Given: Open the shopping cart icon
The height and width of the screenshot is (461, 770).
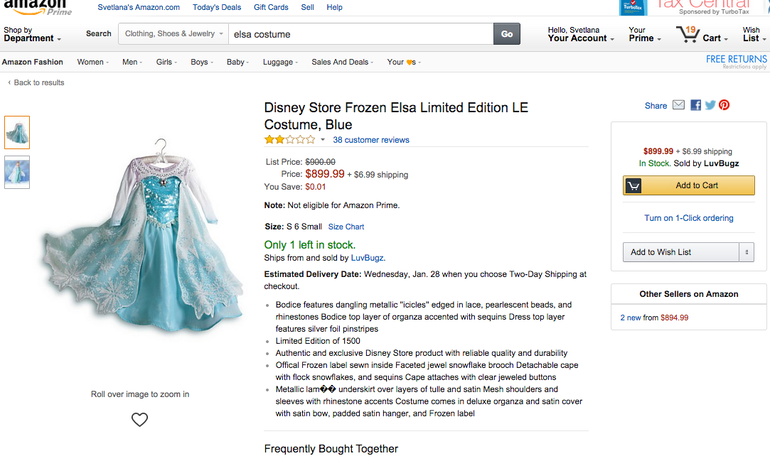Looking at the screenshot, I should [690, 35].
